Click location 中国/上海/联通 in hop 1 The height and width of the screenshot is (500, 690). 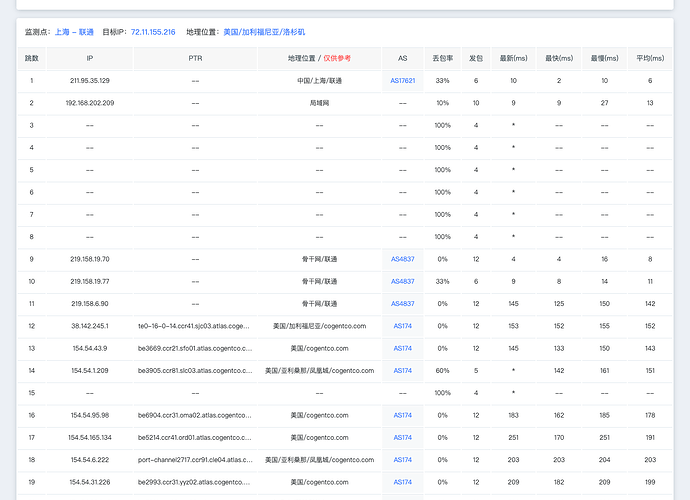(x=319, y=81)
